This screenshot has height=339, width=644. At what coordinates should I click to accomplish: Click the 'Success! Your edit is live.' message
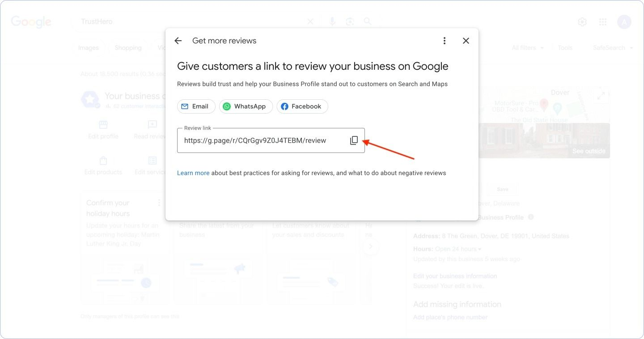(x=448, y=286)
